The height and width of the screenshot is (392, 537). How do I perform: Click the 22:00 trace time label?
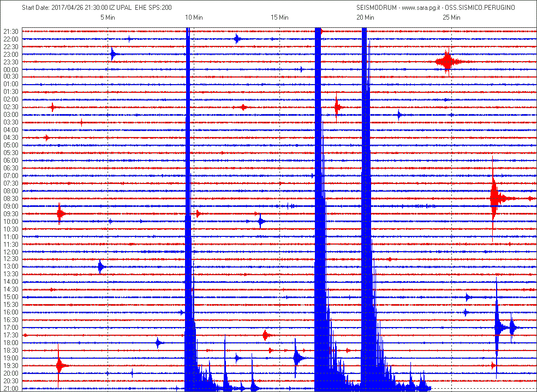tap(10, 39)
